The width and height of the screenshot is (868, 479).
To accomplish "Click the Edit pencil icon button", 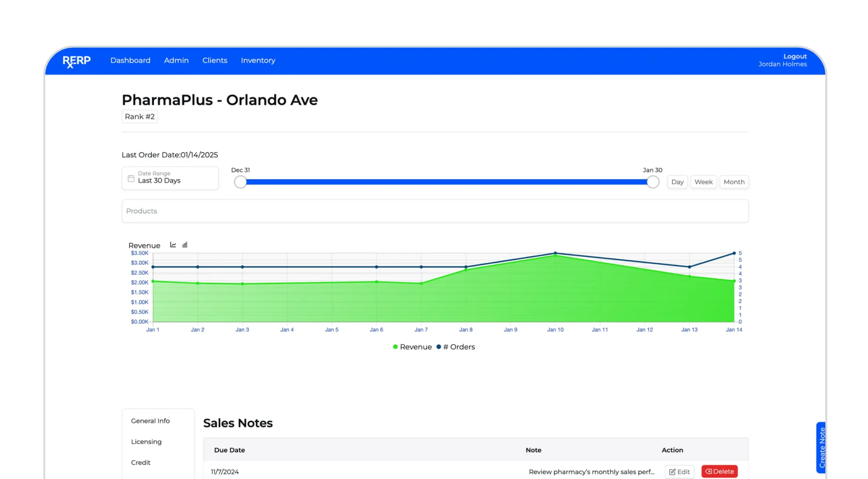I will click(x=679, y=472).
